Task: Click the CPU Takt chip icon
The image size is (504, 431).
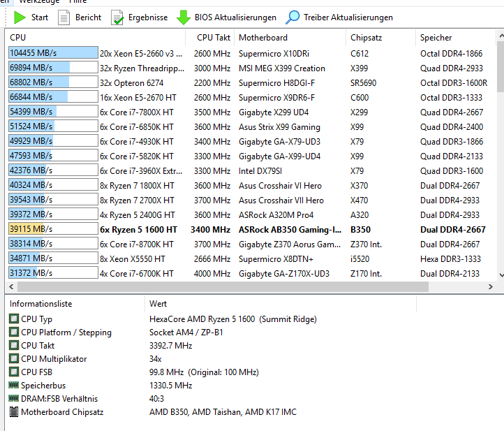Action: [x=14, y=345]
